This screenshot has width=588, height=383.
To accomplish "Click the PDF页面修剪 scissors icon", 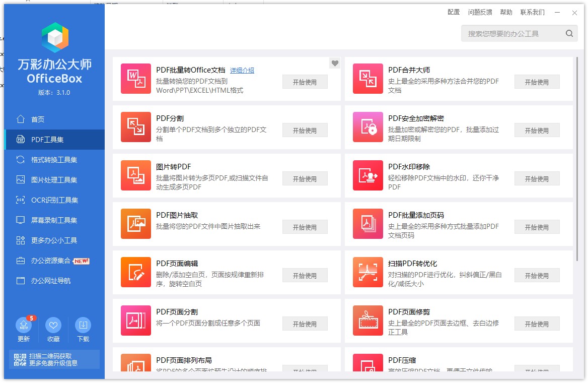I will pos(368,321).
